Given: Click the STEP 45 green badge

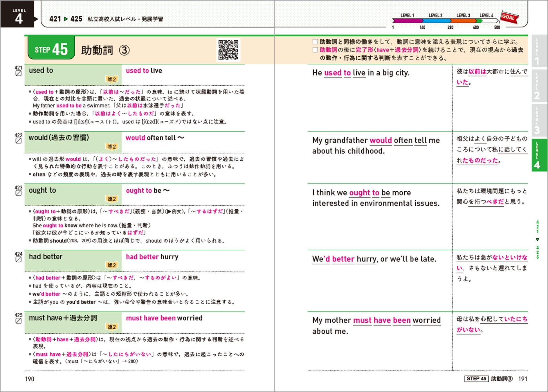Looking at the screenshot, I should tap(51, 48).
